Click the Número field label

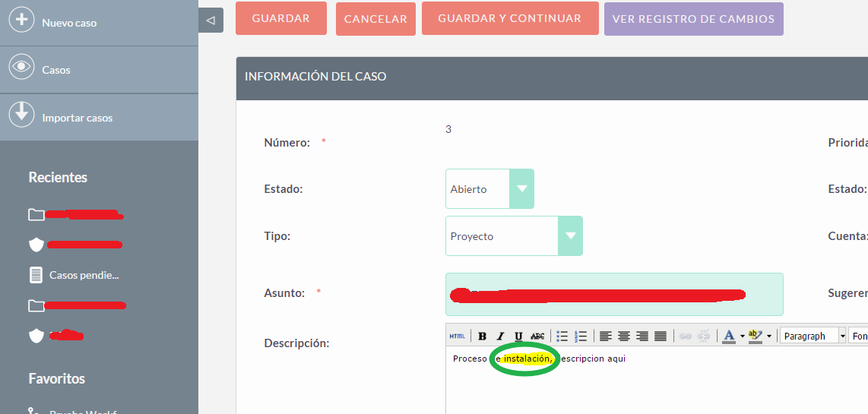click(x=287, y=142)
